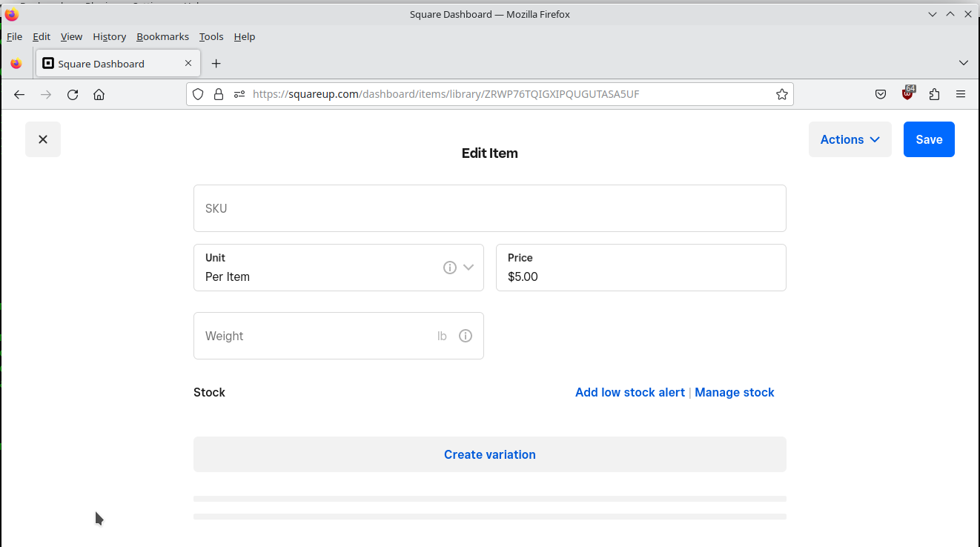This screenshot has height=547, width=980.
Task: Save the item changes
Action: click(x=928, y=139)
